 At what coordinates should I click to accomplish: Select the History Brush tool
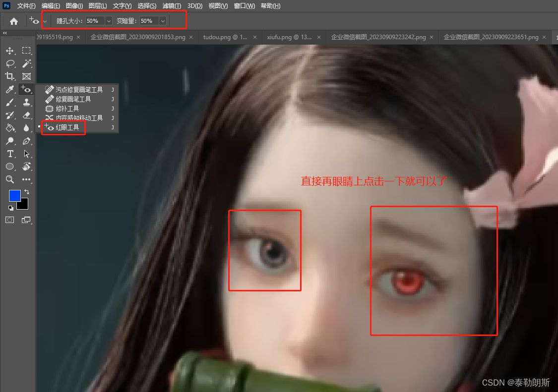click(10, 115)
